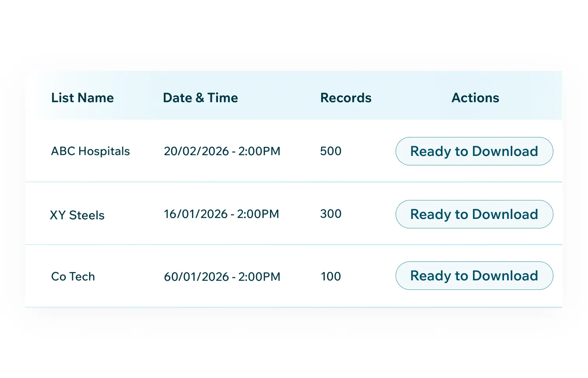The image size is (588, 378).
Task: Click the word Download in first row button
Action: tap(505, 151)
